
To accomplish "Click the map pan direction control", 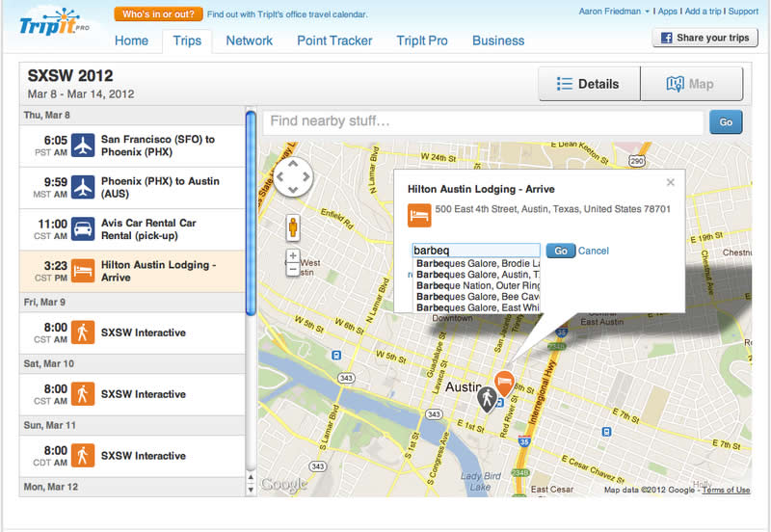I will (x=293, y=176).
